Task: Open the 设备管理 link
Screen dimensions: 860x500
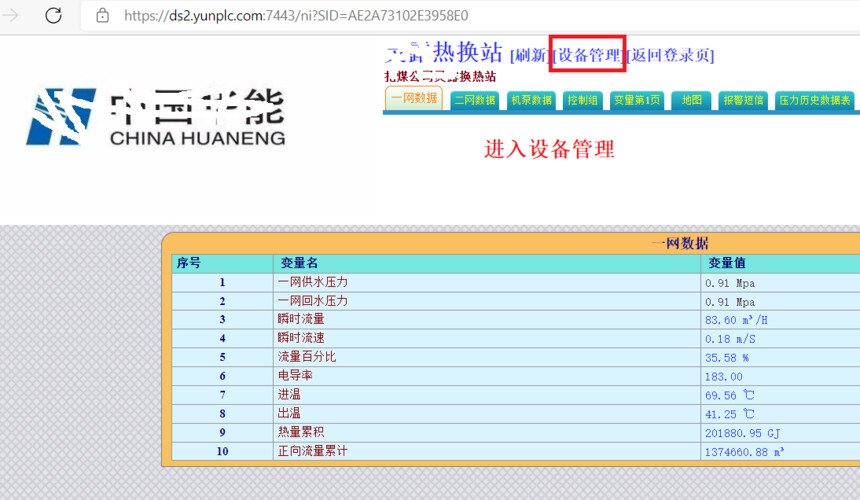Action: [589, 55]
